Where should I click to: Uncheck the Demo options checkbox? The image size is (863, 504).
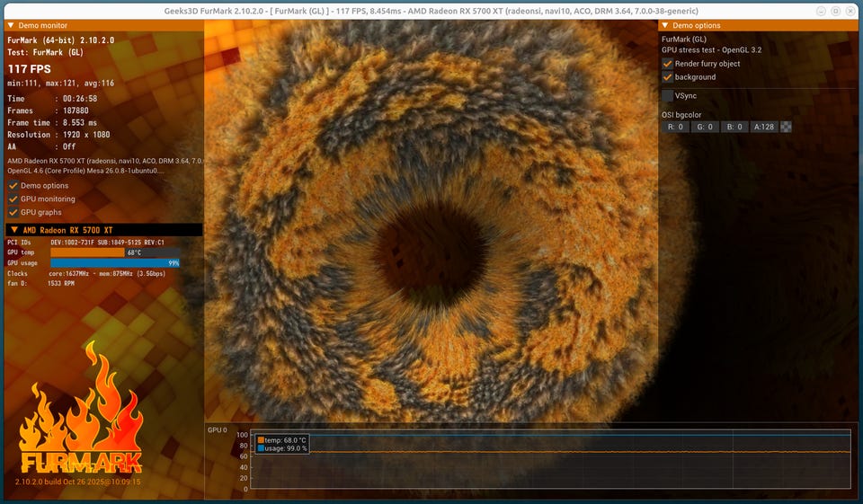pyautogui.click(x=13, y=186)
